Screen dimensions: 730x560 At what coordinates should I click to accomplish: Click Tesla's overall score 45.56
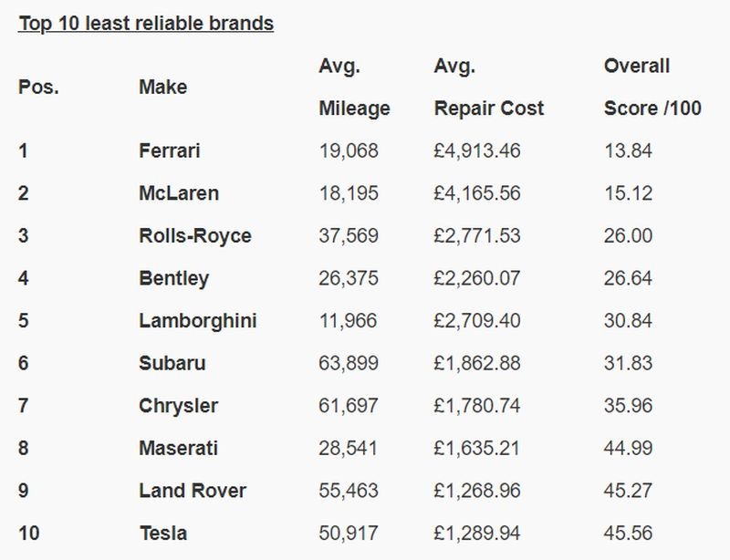[628, 533]
